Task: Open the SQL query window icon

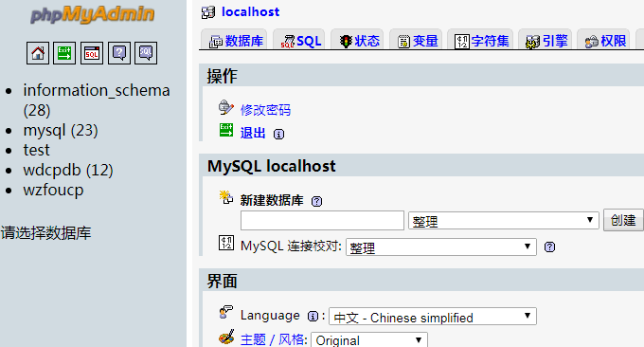Action: (x=92, y=53)
